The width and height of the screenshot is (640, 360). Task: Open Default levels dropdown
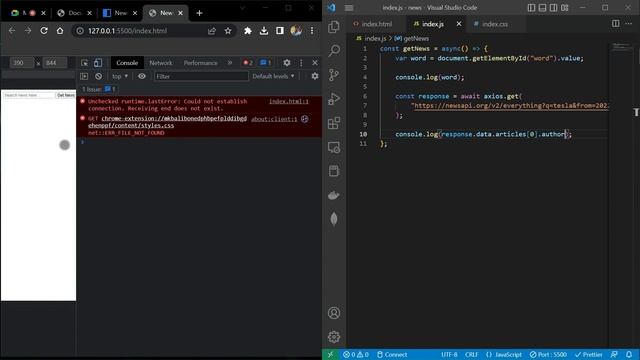(273, 76)
